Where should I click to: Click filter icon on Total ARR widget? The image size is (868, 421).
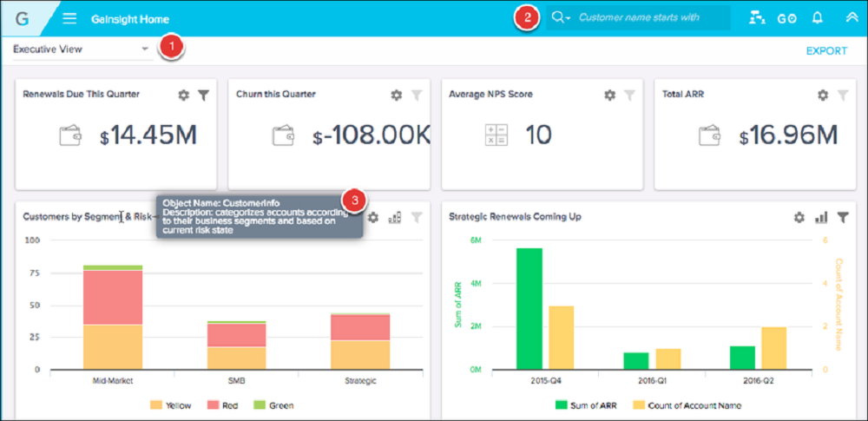pyautogui.click(x=843, y=95)
